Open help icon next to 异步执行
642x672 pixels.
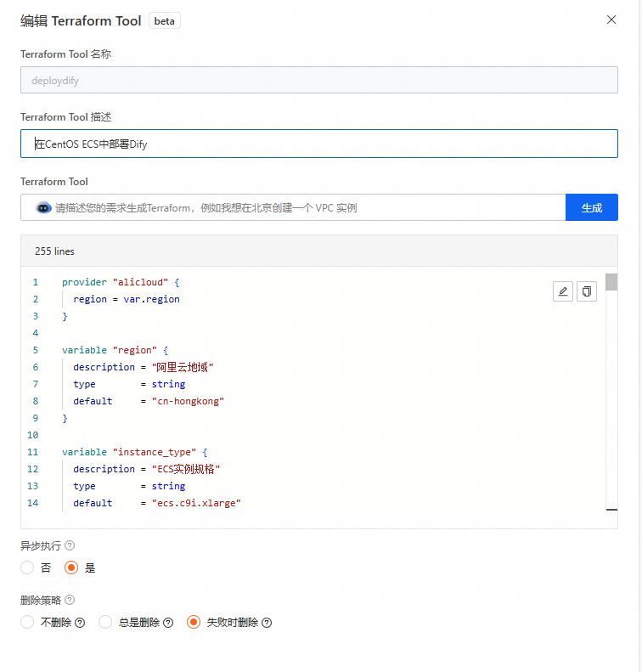point(70,545)
